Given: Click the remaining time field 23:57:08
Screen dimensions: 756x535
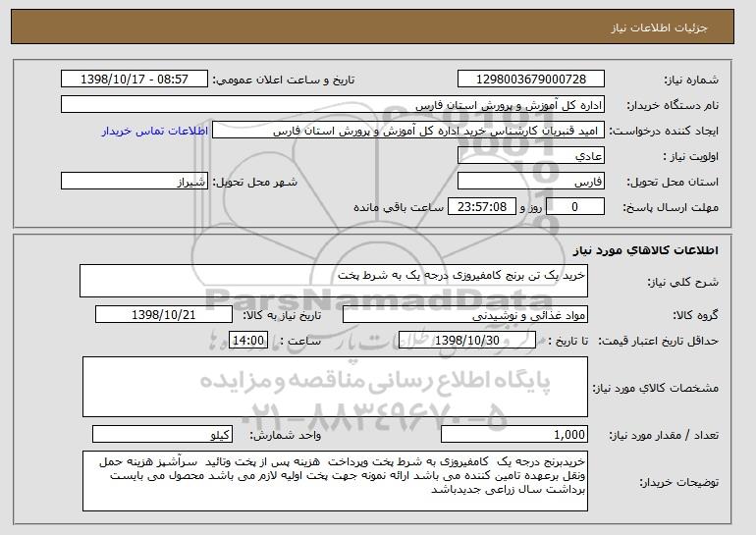Looking at the screenshot, I should 482,207.
